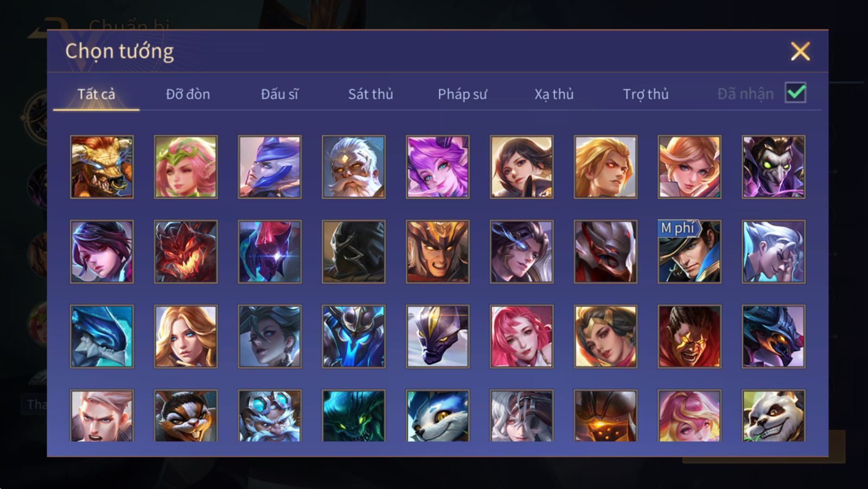The height and width of the screenshot is (489, 868).
Task: Pick the panda hero portrait
Action: [774, 416]
